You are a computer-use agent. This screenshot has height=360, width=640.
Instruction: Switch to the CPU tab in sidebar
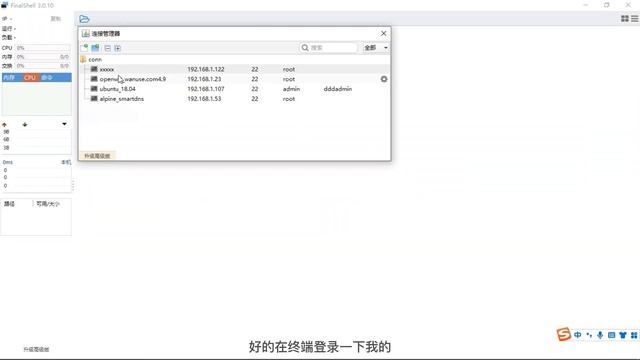click(29, 78)
